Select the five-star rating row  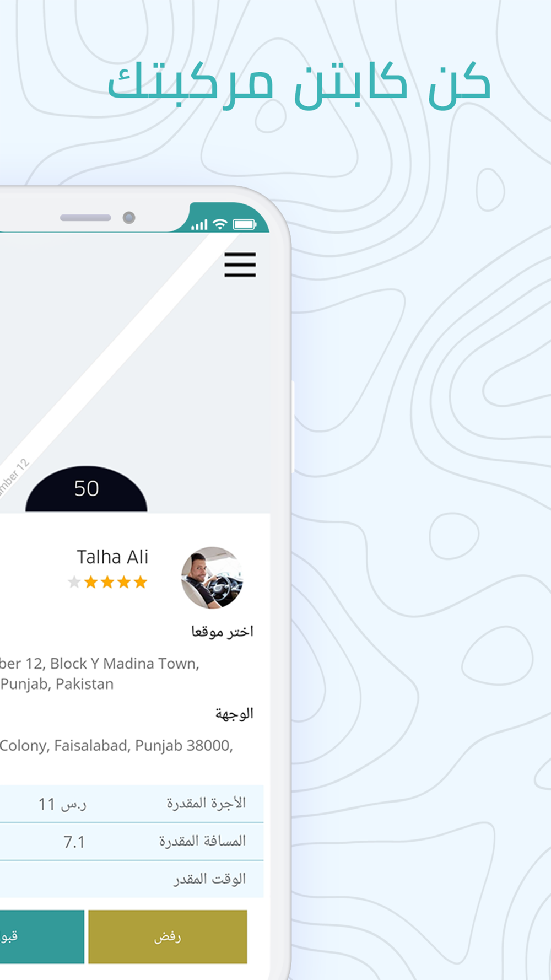(107, 582)
